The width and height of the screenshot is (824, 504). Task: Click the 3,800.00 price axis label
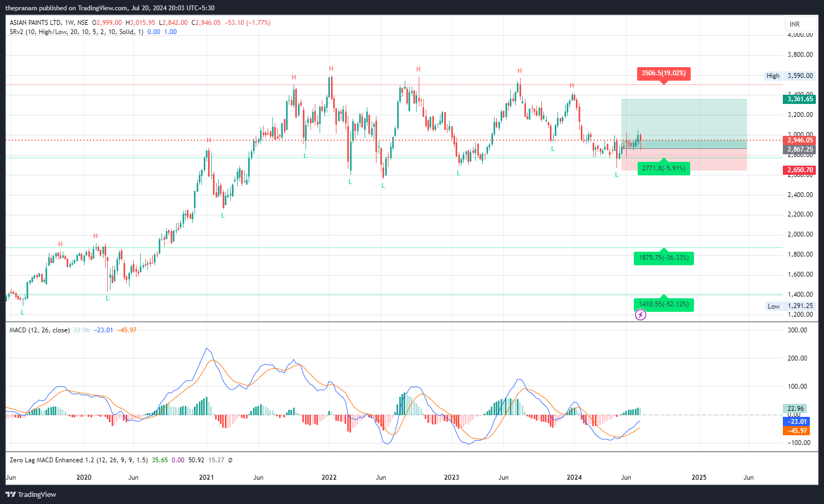pos(800,55)
